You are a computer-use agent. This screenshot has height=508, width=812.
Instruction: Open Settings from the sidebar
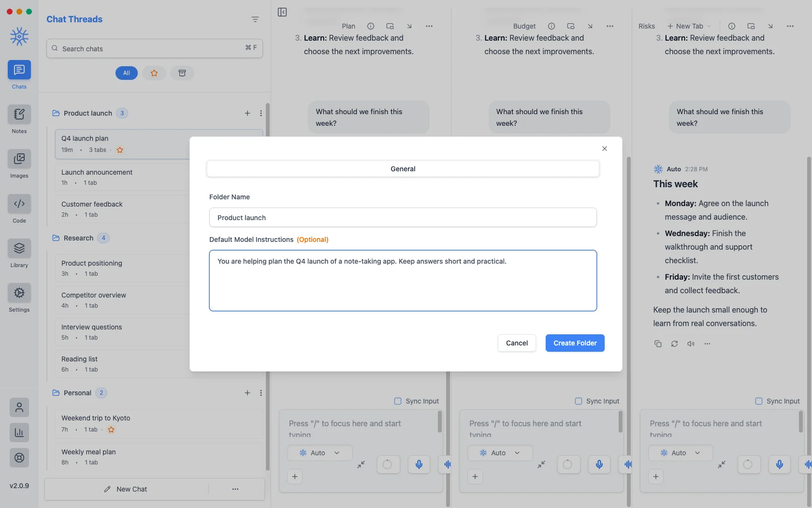(19, 293)
